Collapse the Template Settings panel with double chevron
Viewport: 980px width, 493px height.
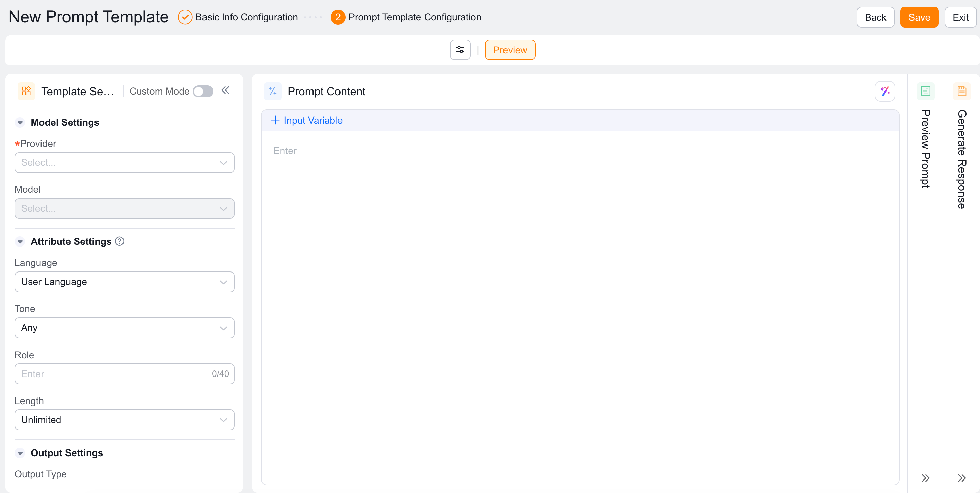point(226,90)
